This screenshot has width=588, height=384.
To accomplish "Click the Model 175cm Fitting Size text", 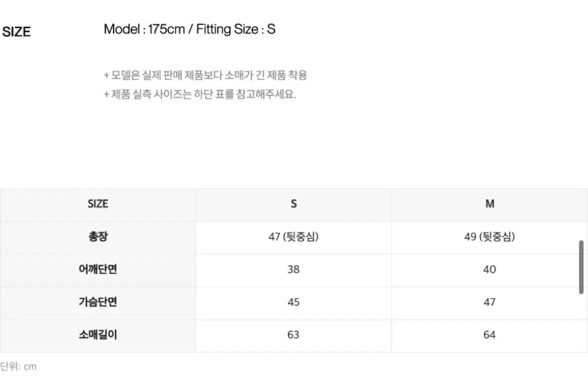I will pyautogui.click(x=190, y=29).
